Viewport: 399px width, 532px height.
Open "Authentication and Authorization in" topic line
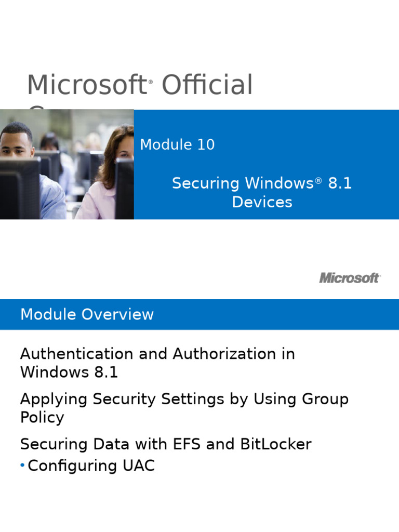[157, 354]
